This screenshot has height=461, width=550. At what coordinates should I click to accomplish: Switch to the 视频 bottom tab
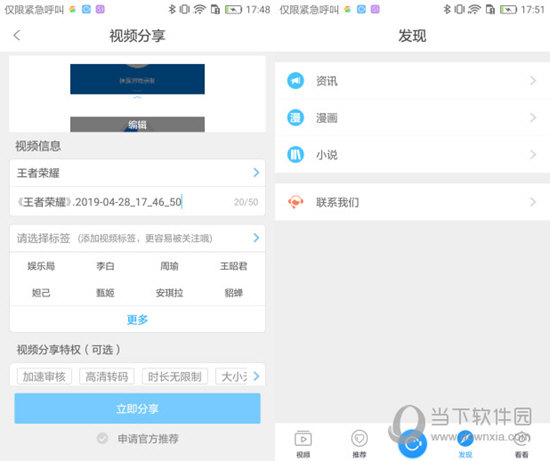[303, 444]
